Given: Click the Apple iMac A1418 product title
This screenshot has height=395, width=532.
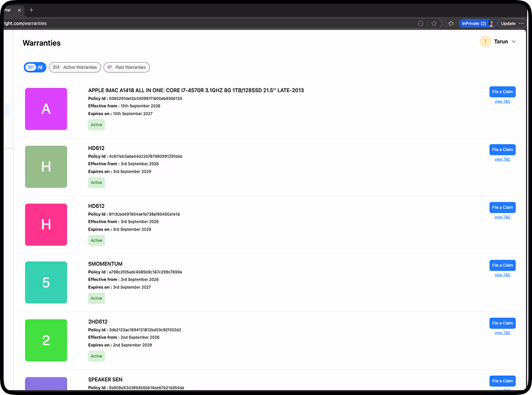Looking at the screenshot, I should 196,90.
